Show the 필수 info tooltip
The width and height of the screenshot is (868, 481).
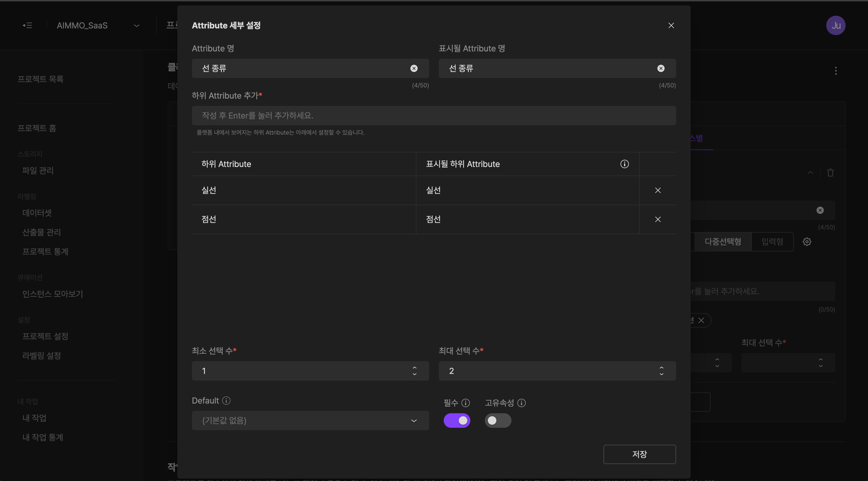point(465,403)
